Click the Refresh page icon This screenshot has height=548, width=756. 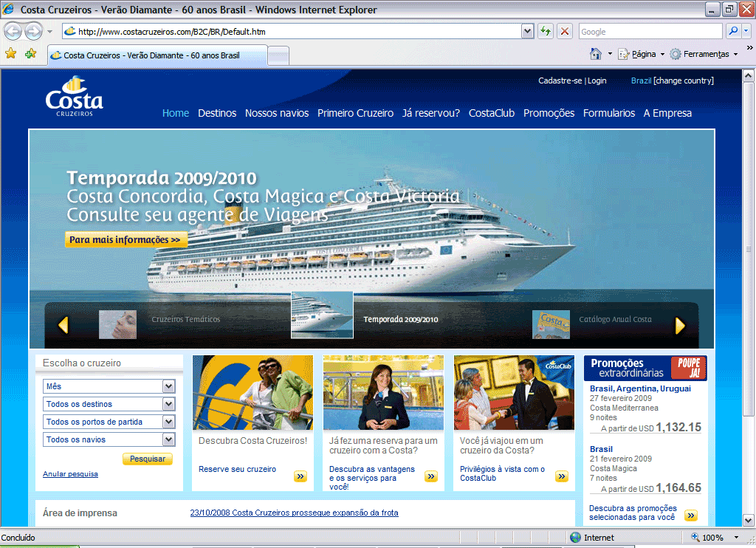pos(546,31)
